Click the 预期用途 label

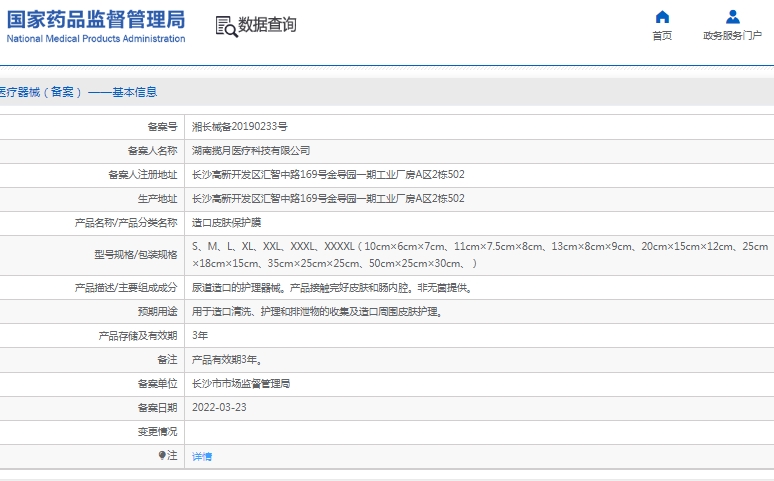(157, 312)
